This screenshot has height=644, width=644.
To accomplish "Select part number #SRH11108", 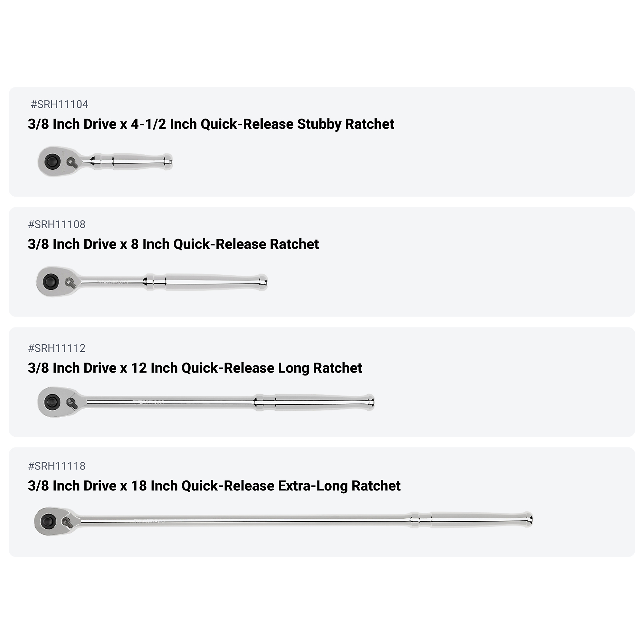I will pos(57,224).
